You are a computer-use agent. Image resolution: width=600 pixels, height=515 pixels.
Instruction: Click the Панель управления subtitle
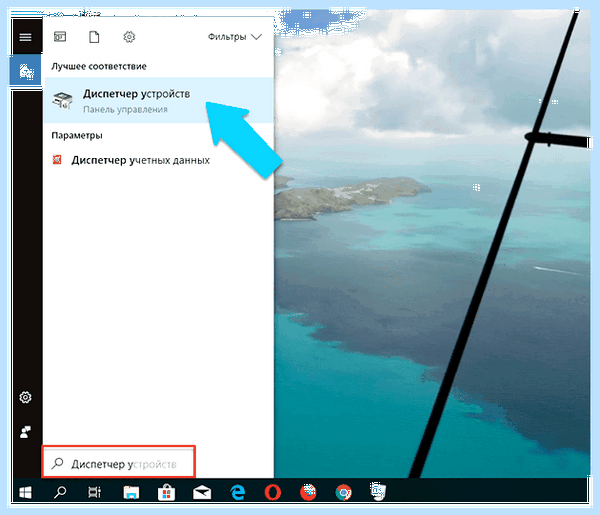click(126, 110)
